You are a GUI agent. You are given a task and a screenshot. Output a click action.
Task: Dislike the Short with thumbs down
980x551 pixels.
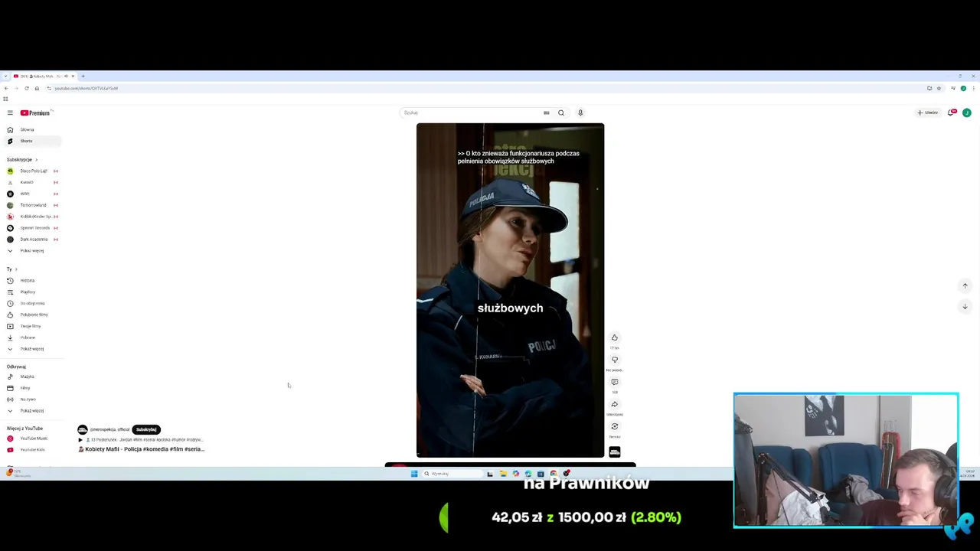[x=614, y=360]
